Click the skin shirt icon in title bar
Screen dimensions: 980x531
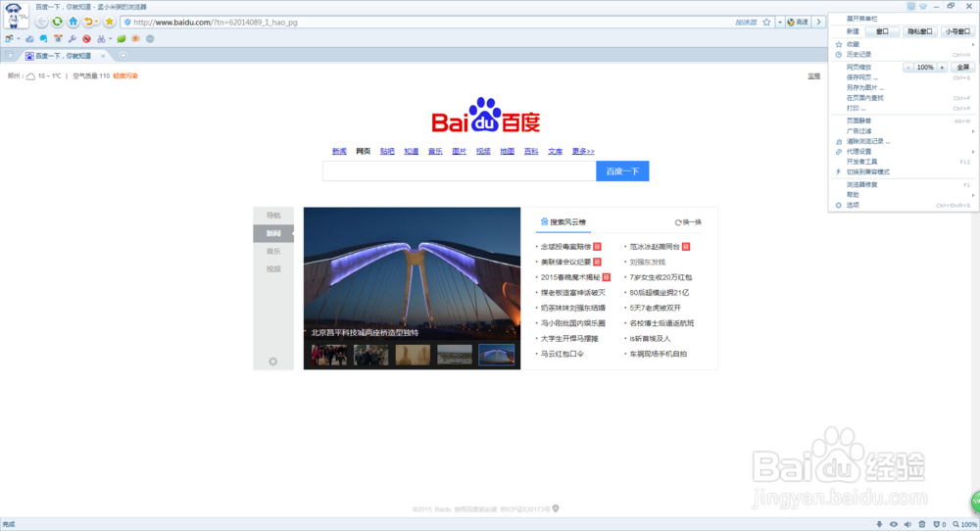click(923, 6)
